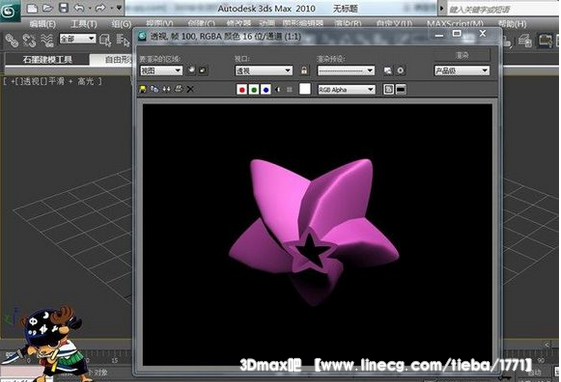
Task: Open 工具(T) menu
Action: (x=84, y=24)
